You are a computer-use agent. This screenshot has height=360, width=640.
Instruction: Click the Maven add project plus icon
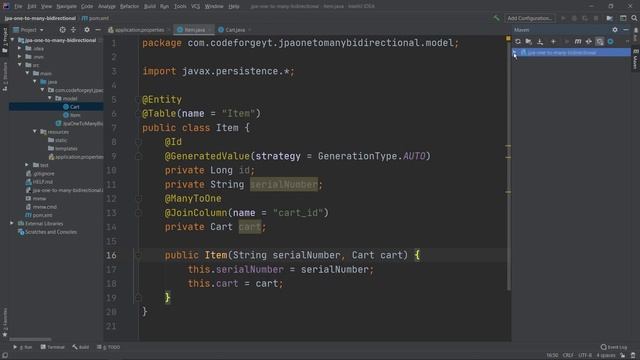553,42
